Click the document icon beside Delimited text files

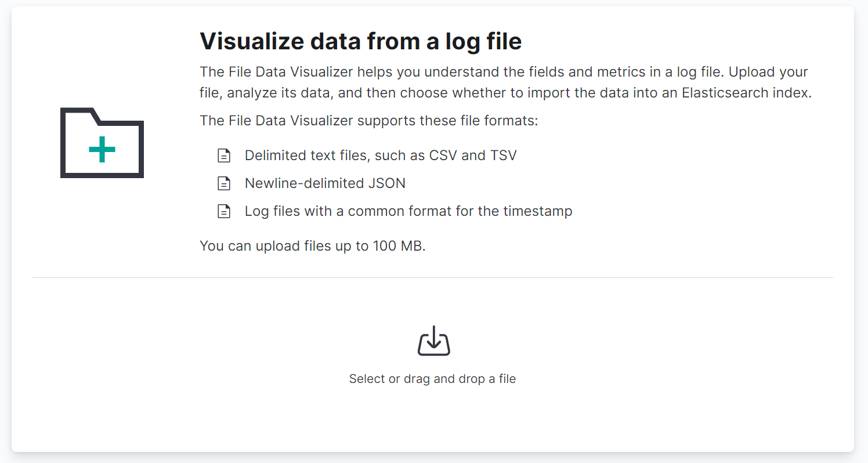[224, 155]
